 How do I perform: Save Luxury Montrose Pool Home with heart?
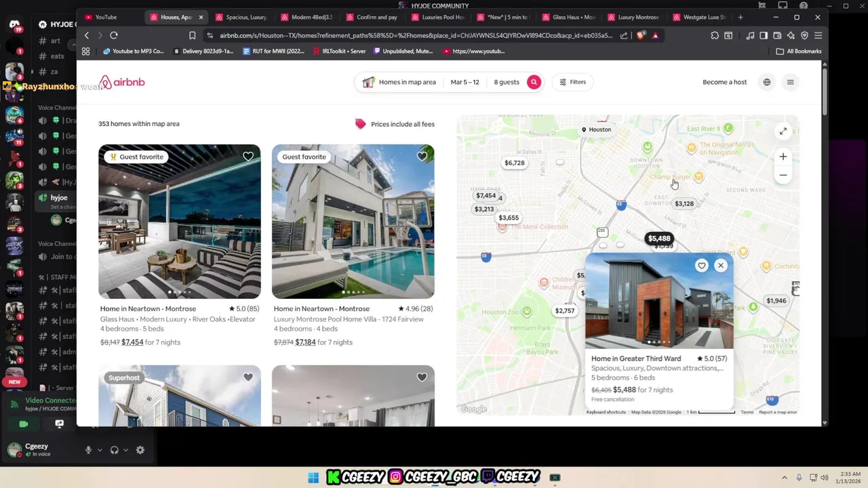point(422,157)
